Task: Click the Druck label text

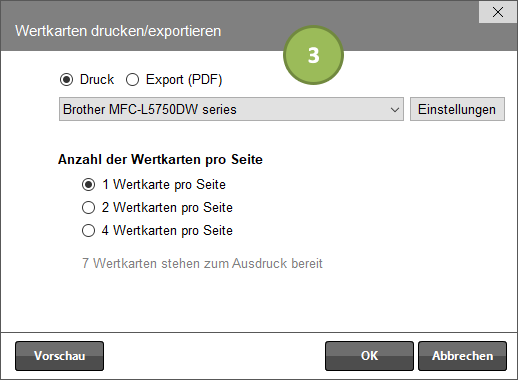Action: tap(97, 80)
